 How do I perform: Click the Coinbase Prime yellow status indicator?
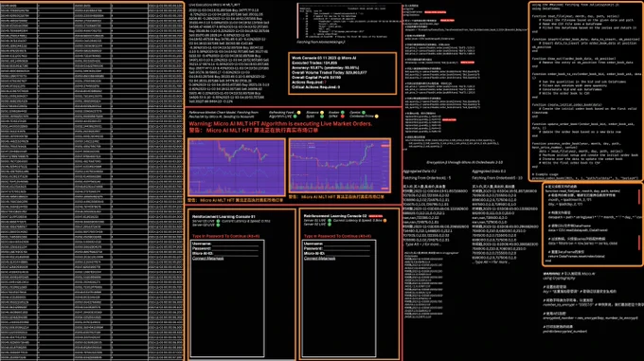point(377,117)
